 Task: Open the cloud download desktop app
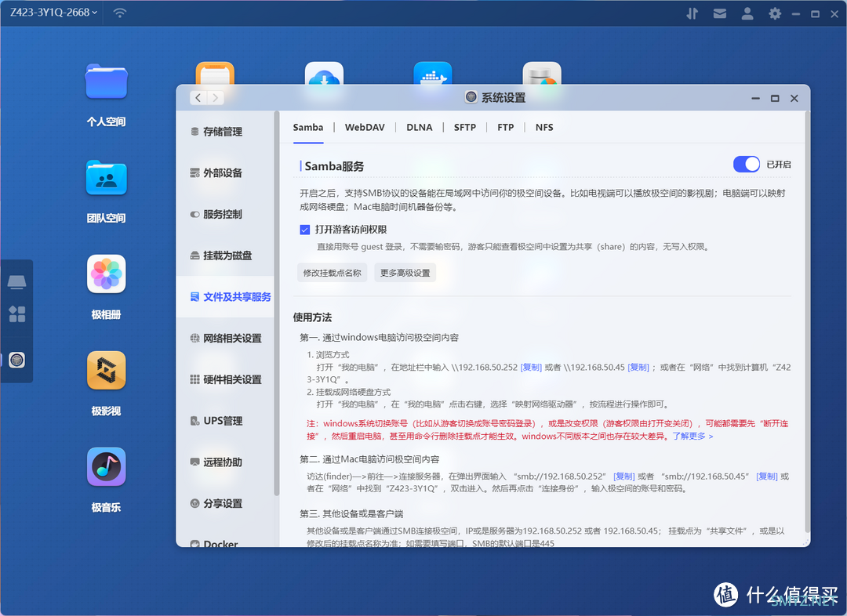click(x=324, y=74)
